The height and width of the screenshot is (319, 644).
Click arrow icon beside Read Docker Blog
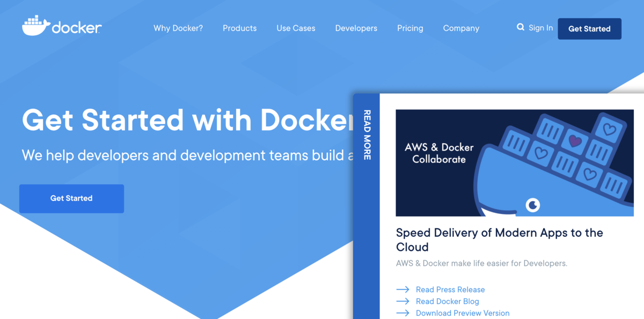(402, 301)
